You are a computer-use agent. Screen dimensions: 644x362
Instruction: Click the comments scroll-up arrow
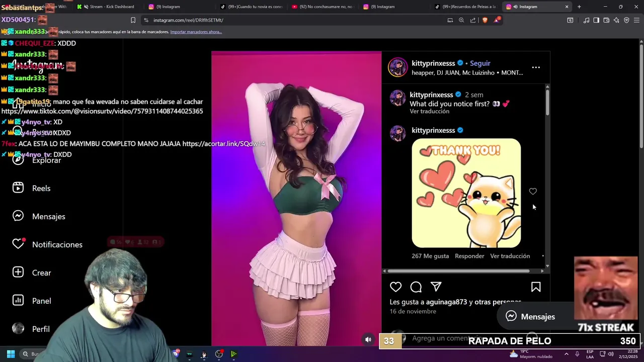click(547, 86)
